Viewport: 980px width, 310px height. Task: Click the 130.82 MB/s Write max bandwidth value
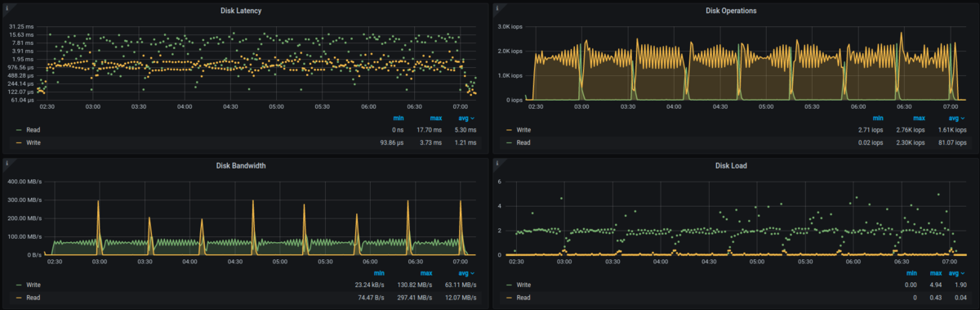[416, 285]
